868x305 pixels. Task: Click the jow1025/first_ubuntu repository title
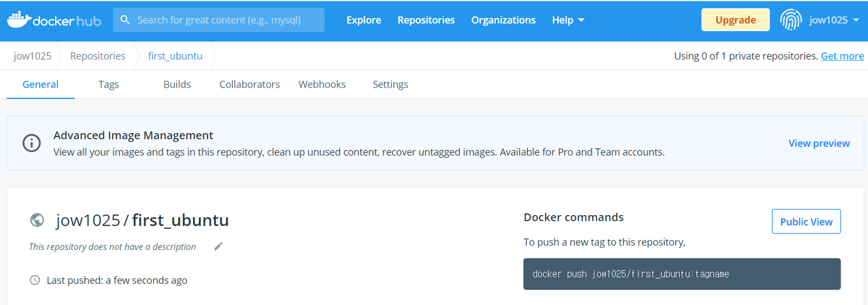[x=142, y=220]
